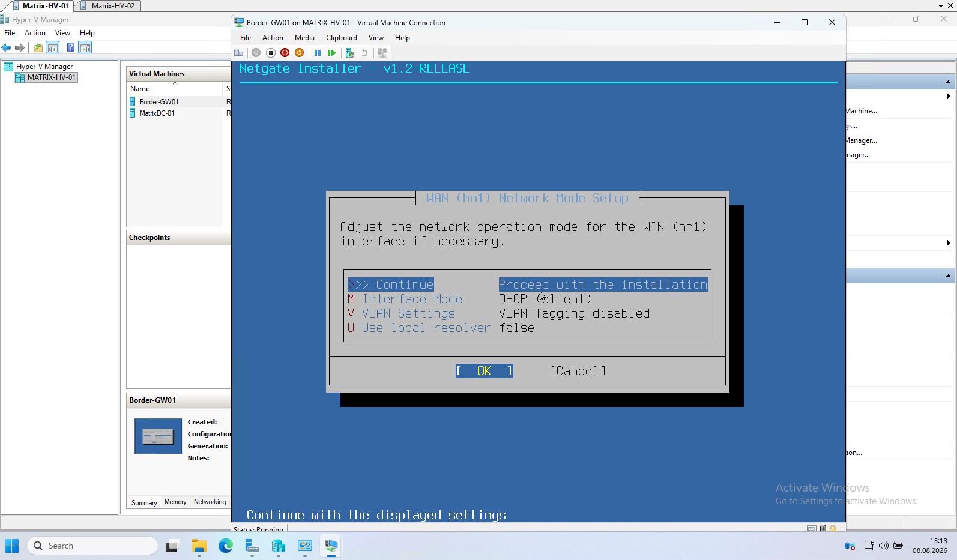Click the Border-GW01 VM icon in the list
Screen dimensions: 957x560
click(133, 102)
